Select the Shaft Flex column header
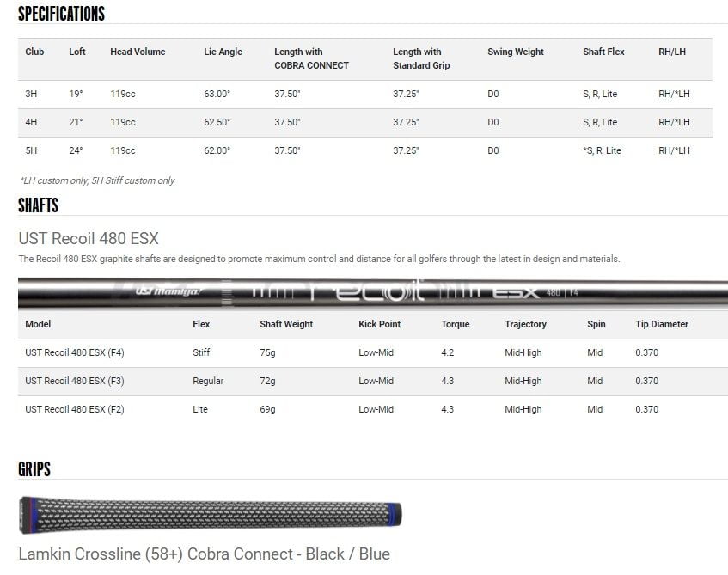Viewport: 728px width, 575px height. [x=603, y=52]
